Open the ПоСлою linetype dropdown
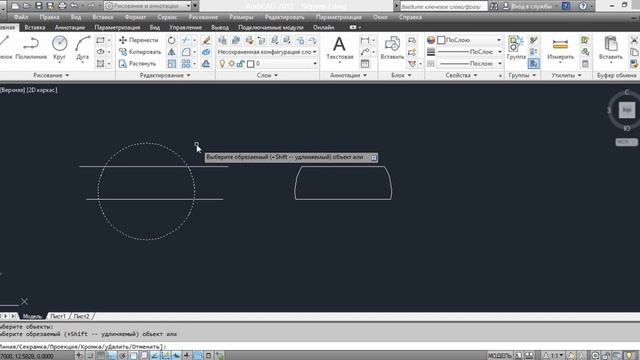 (x=469, y=64)
